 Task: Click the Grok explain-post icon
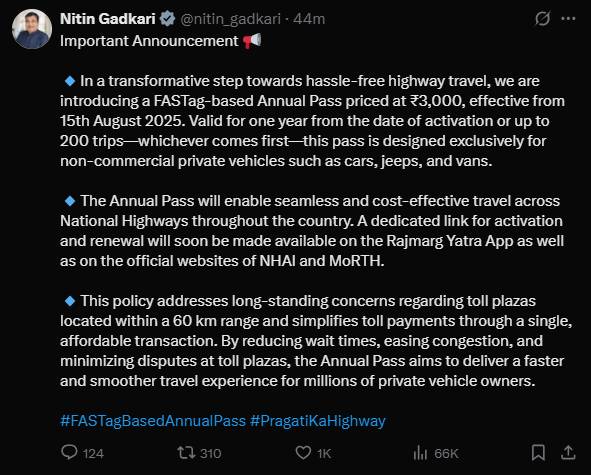pos(542,18)
